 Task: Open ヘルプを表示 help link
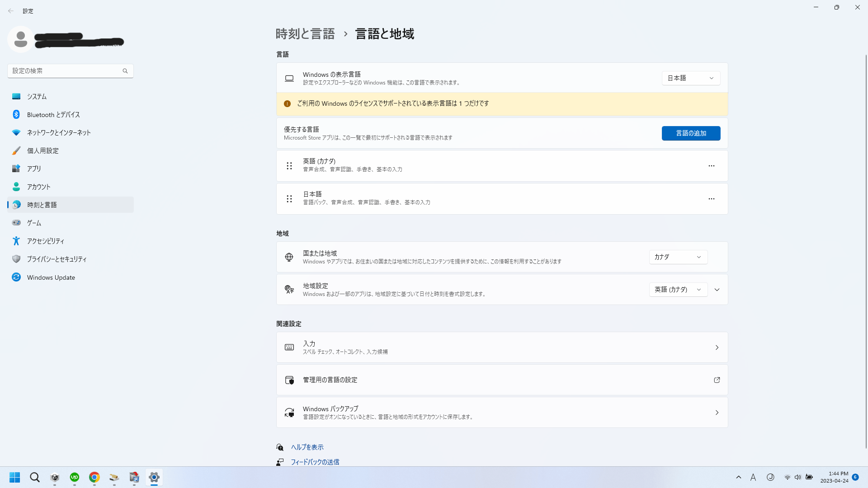coord(307,447)
